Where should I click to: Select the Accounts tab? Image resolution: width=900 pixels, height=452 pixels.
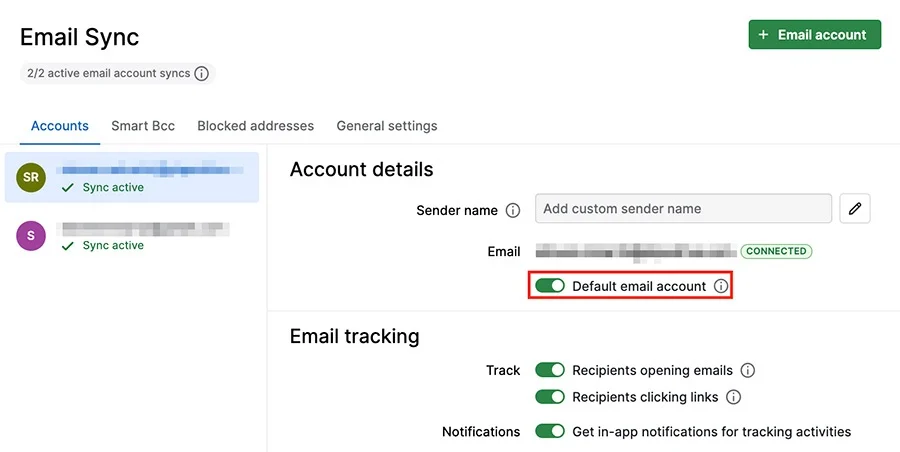point(60,126)
